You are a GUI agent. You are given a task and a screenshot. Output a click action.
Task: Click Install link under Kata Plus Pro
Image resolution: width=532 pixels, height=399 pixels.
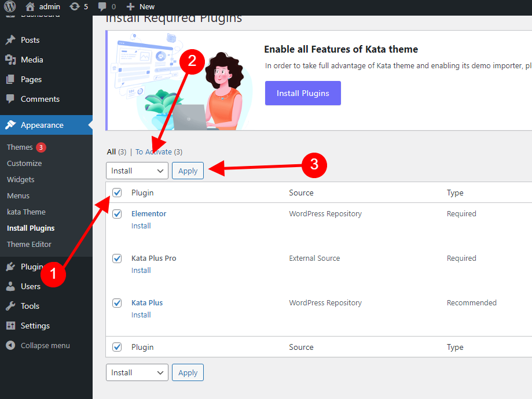pos(141,271)
